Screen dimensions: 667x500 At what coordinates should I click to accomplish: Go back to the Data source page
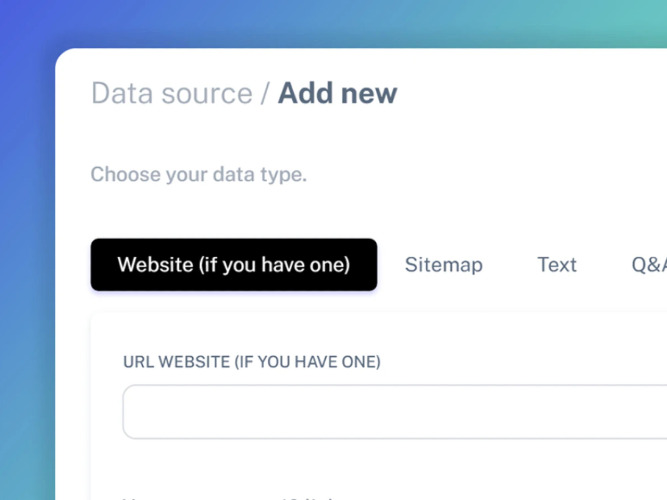coord(171,94)
